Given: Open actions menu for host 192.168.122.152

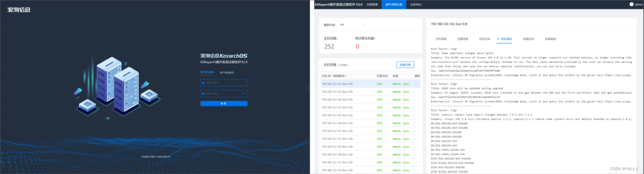Looking at the screenshot, I should 416,139.
